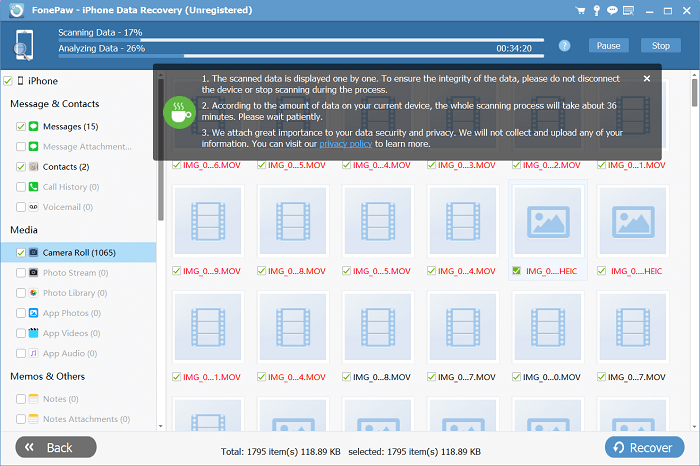Click the Camera Roll camera icon
This screenshot has height=466, width=700.
click(x=33, y=252)
